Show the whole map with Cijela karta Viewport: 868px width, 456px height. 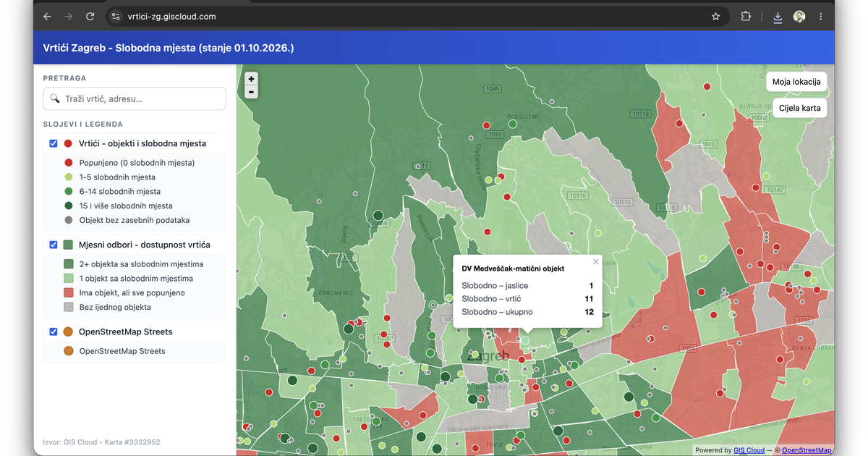(x=800, y=109)
